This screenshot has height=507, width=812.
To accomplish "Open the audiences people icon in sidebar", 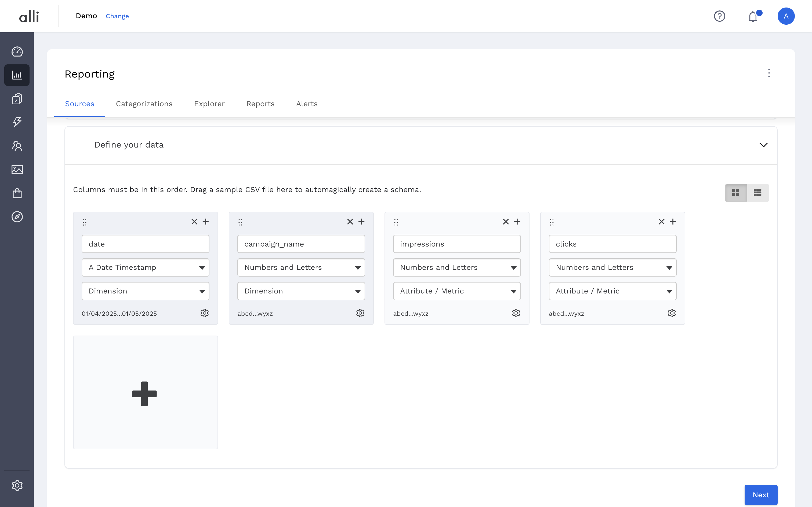I will [x=17, y=146].
